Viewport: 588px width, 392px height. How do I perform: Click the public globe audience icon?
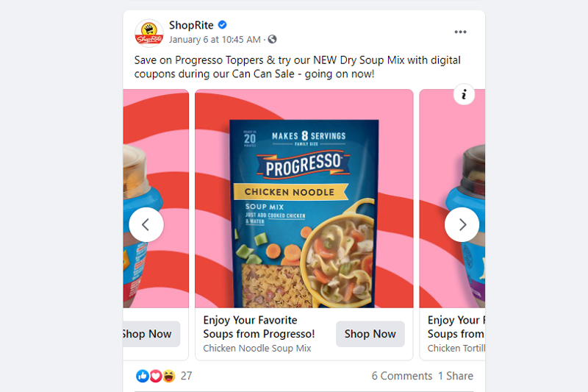(x=272, y=39)
